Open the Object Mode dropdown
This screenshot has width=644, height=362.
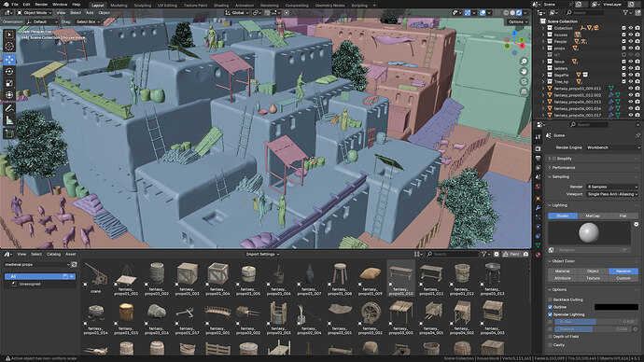(35, 13)
